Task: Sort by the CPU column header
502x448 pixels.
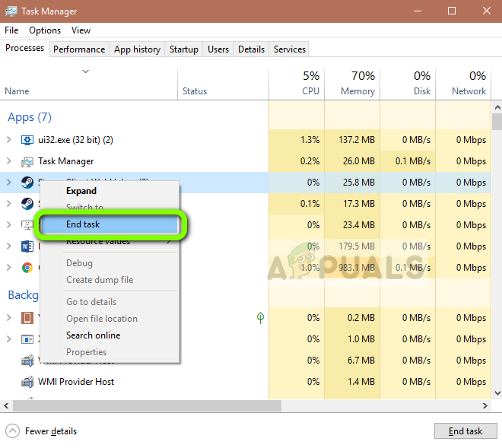Action: [x=297, y=84]
